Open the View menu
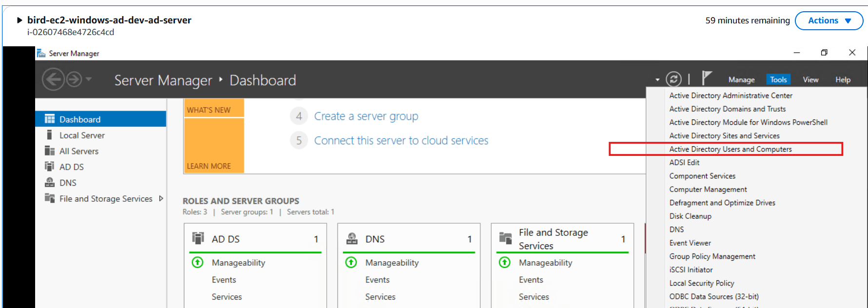 click(x=810, y=79)
